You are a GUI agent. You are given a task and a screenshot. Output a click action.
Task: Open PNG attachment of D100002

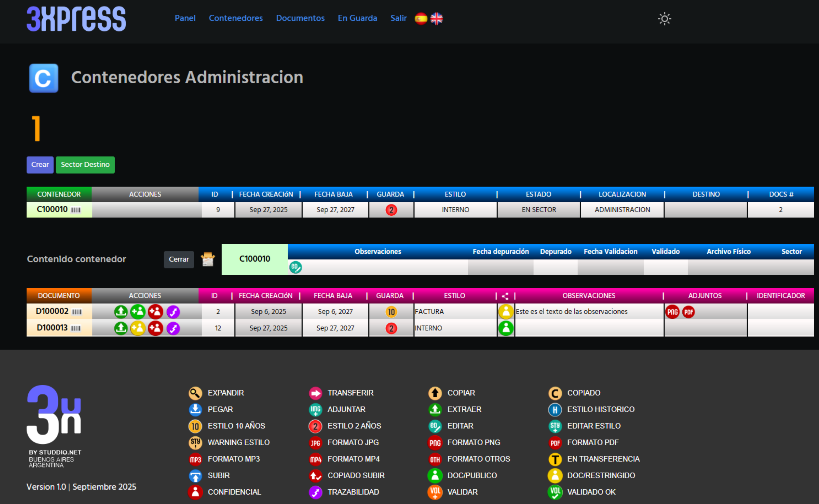point(672,312)
